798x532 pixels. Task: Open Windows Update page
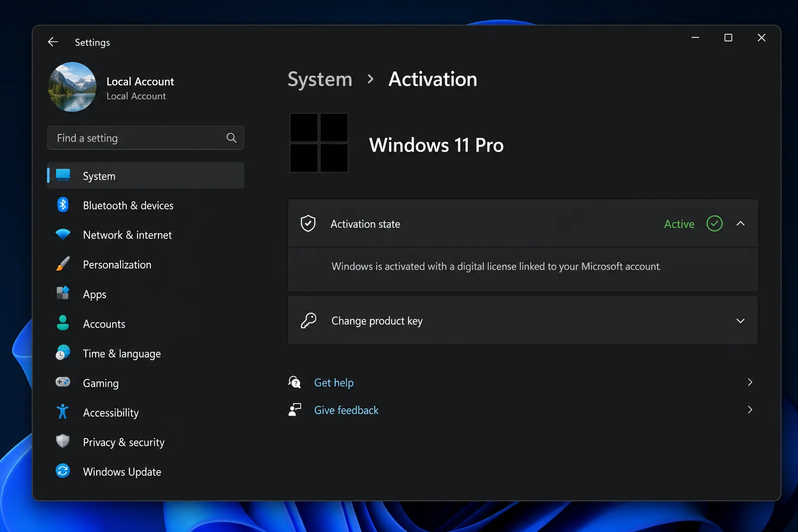pyautogui.click(x=122, y=472)
